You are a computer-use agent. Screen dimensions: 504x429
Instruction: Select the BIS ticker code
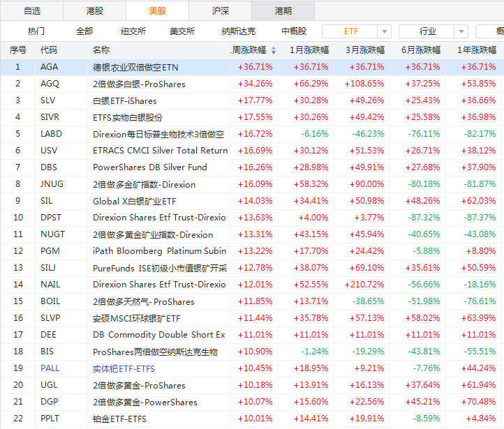[47, 352]
